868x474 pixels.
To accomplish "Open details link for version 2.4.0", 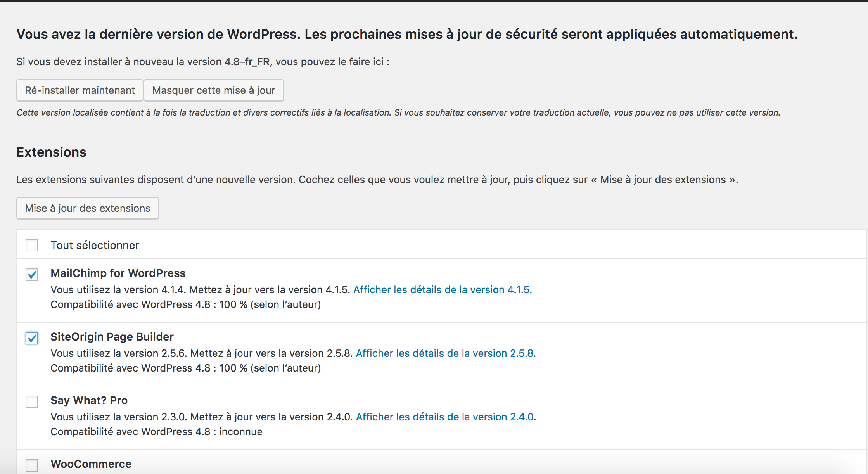I will [x=446, y=417].
